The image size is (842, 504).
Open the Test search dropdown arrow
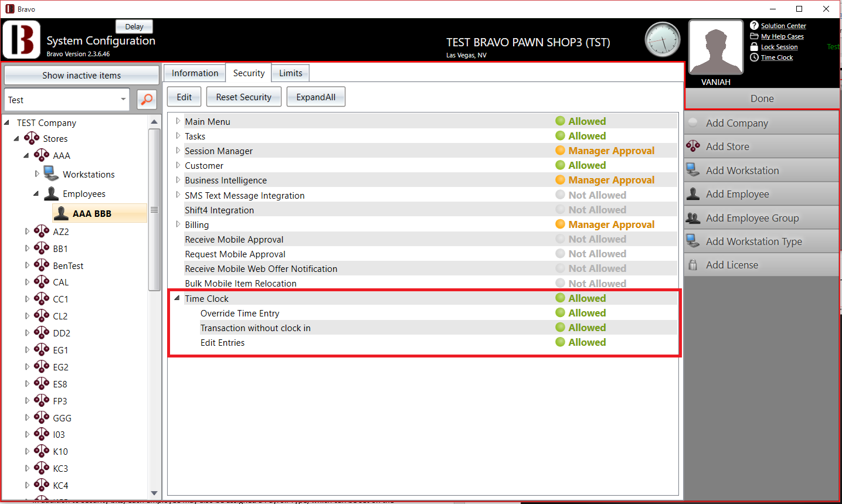point(123,100)
